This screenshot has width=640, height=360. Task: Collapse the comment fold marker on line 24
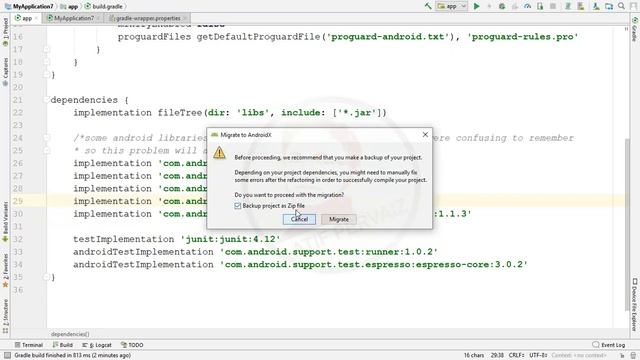click(46, 138)
